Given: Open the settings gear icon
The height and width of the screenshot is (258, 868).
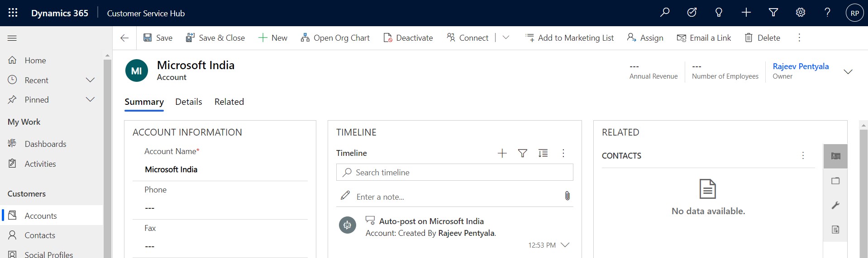Looking at the screenshot, I should pos(801,13).
